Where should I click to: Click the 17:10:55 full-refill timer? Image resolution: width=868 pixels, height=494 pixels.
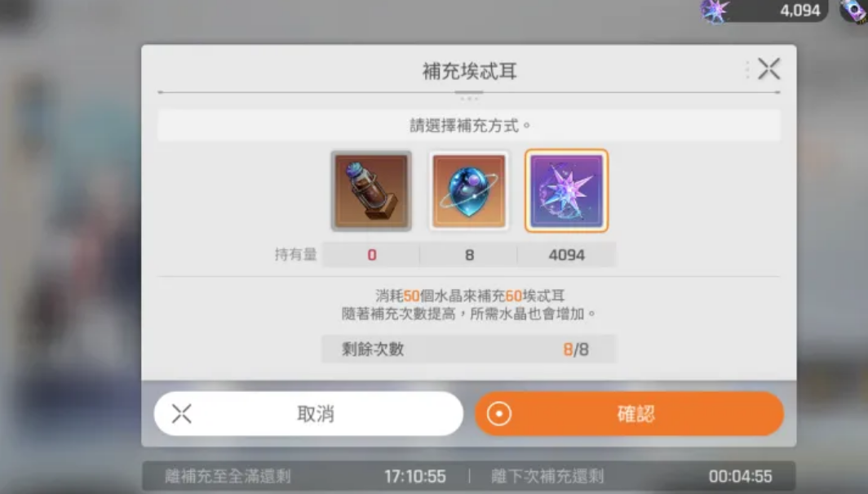(x=415, y=476)
